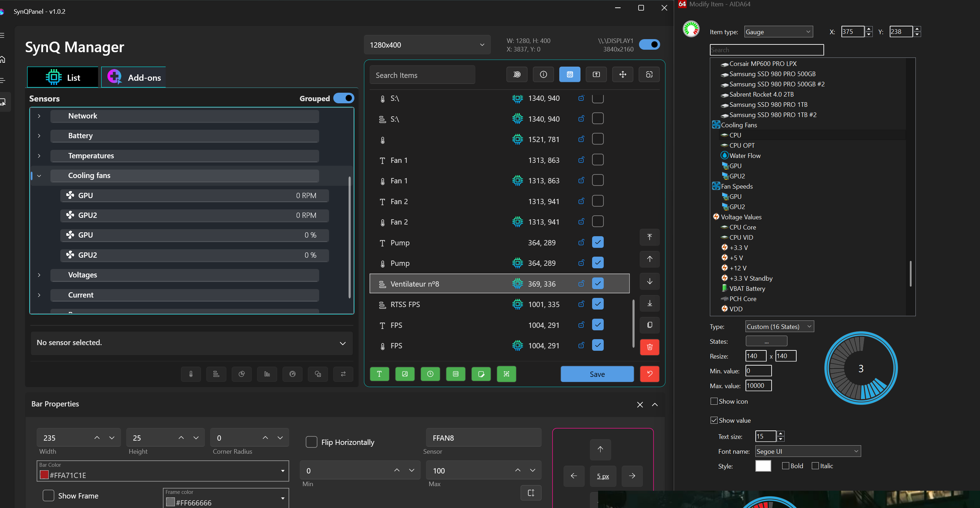The image size is (980, 508).
Task: Enable the Show icon checkbox in AIDA64
Action: 714,402
